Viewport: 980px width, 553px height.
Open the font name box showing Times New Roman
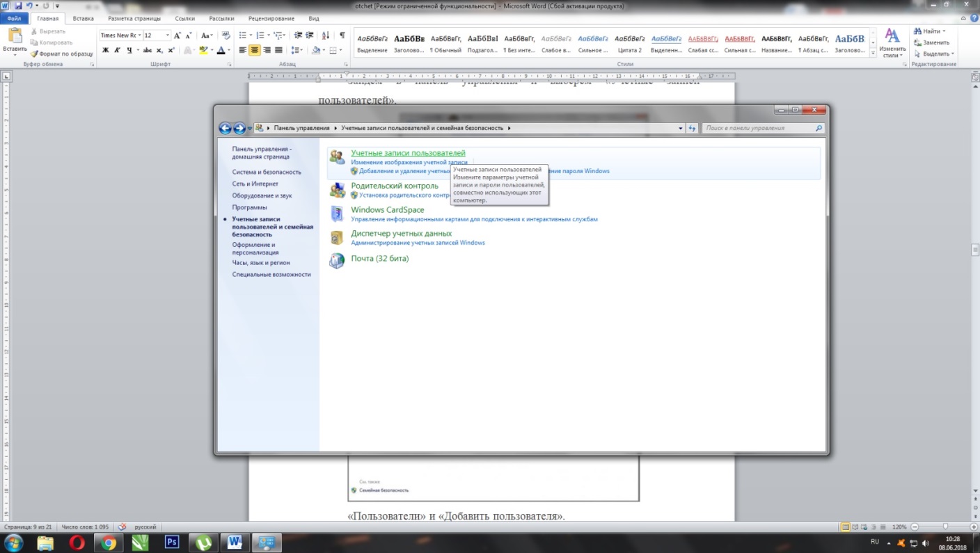(x=120, y=35)
